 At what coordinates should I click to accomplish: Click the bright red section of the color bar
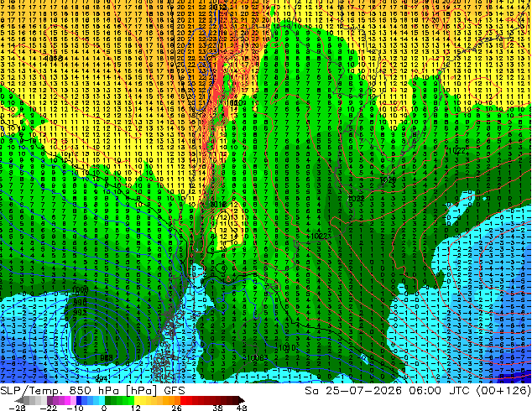click(184, 400)
